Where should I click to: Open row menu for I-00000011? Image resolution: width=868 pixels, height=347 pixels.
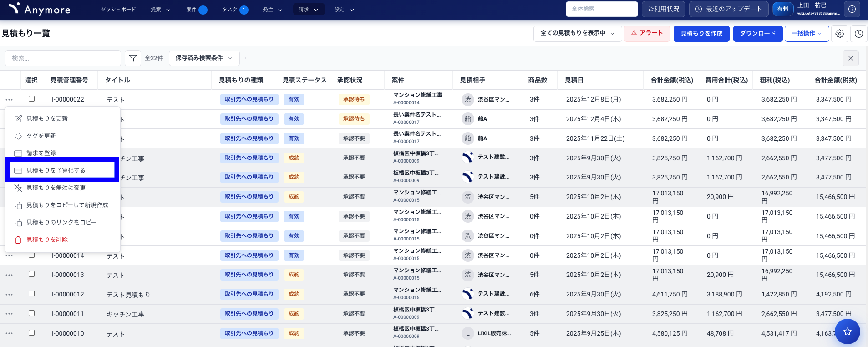click(x=9, y=314)
